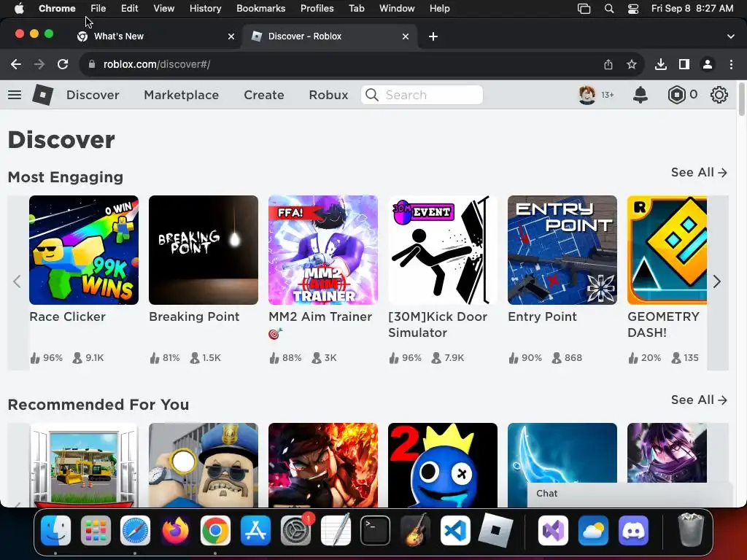
Task: Open the Window menu
Action: [x=397, y=9]
